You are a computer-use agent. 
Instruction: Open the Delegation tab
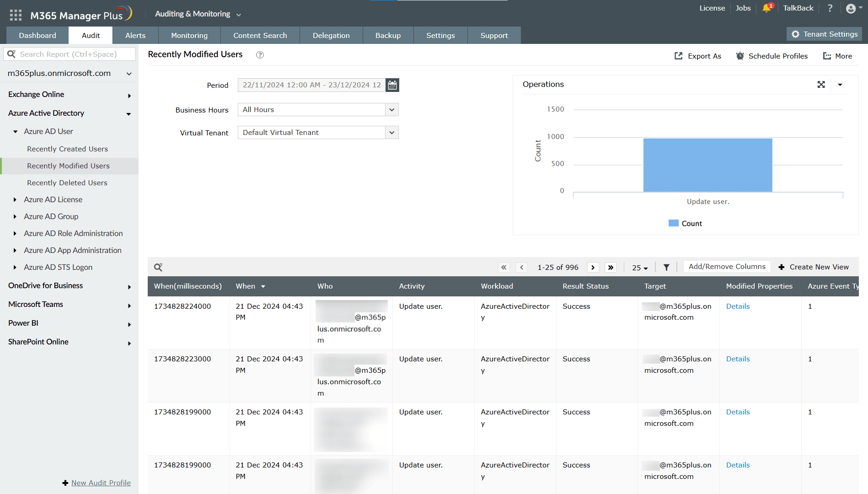(331, 35)
